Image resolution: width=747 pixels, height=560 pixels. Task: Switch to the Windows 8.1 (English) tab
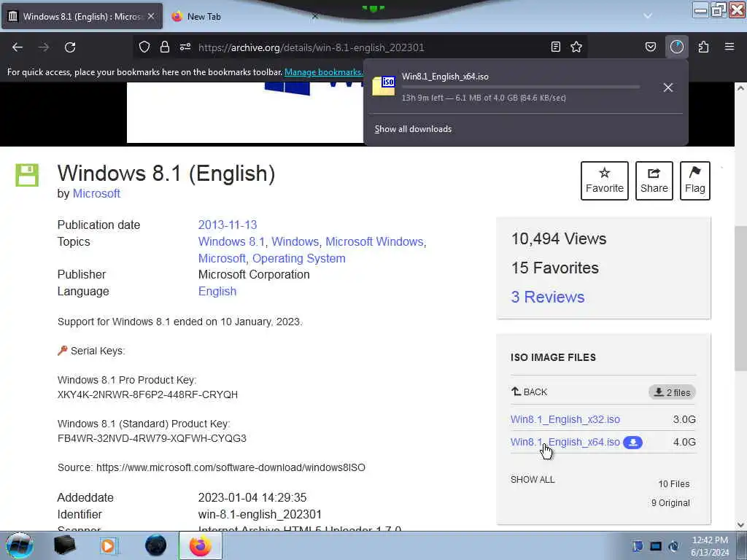point(82,16)
